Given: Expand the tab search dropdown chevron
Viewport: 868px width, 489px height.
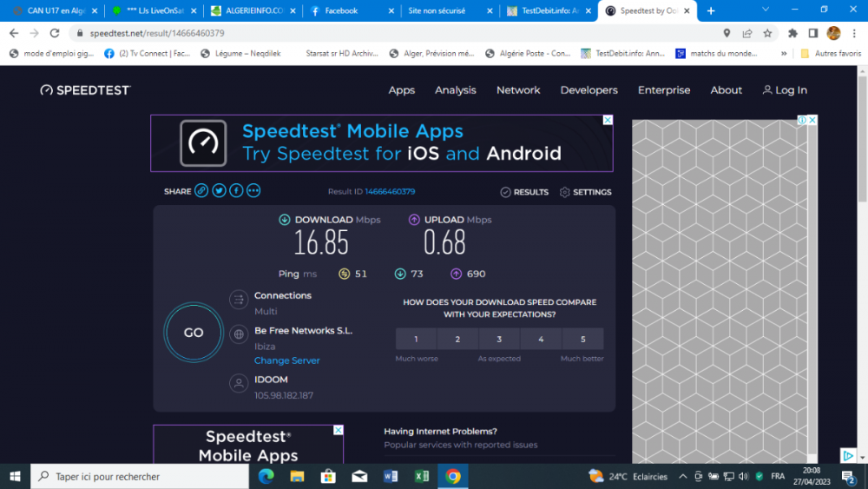Looking at the screenshot, I should (x=766, y=10).
